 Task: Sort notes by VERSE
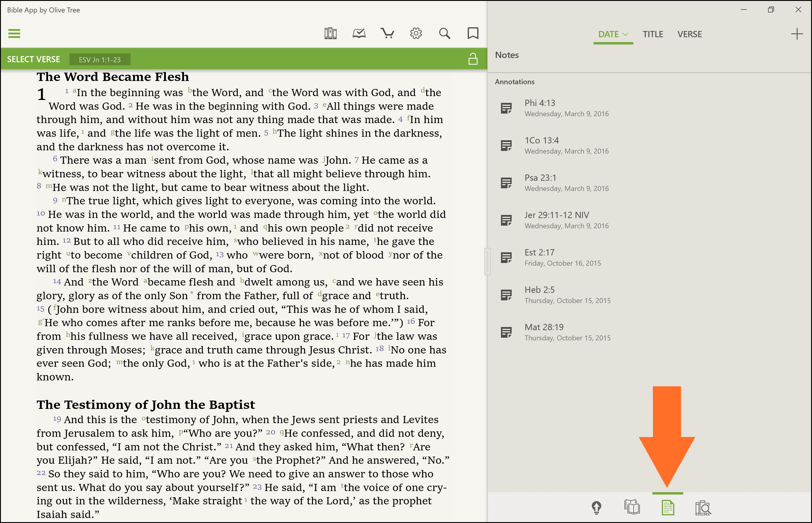pyautogui.click(x=689, y=34)
